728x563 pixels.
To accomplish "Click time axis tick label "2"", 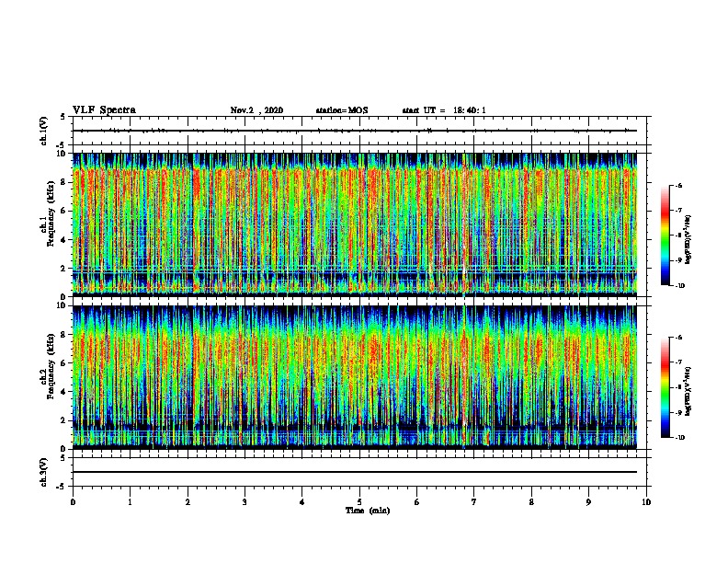I will [188, 502].
